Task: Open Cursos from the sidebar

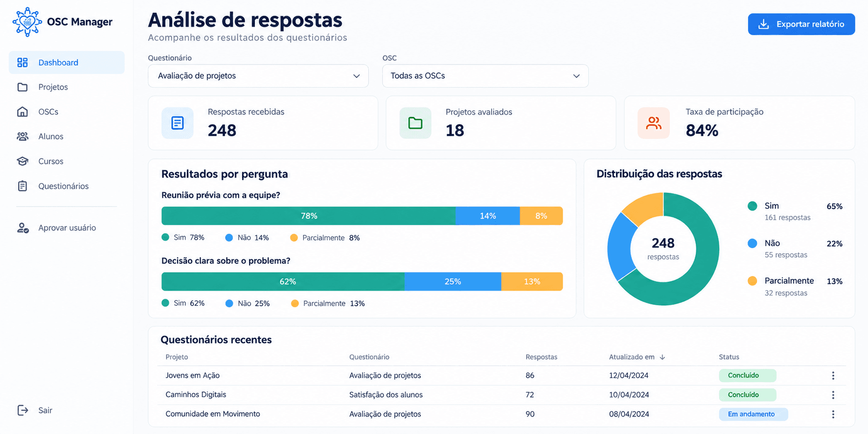Action: click(x=67, y=161)
